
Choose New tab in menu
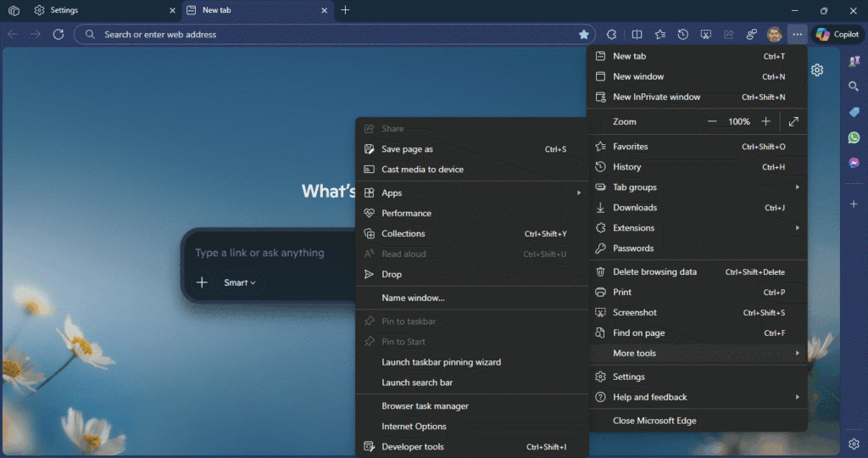point(698,56)
